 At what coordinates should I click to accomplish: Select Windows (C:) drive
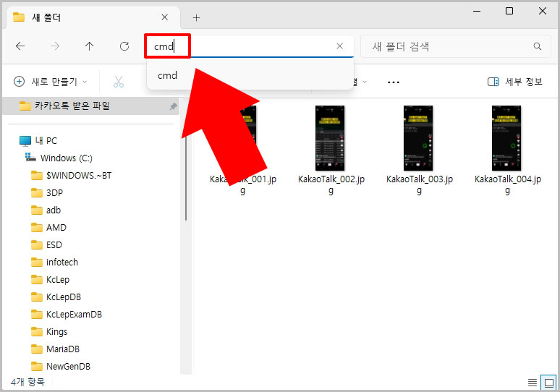(59, 158)
